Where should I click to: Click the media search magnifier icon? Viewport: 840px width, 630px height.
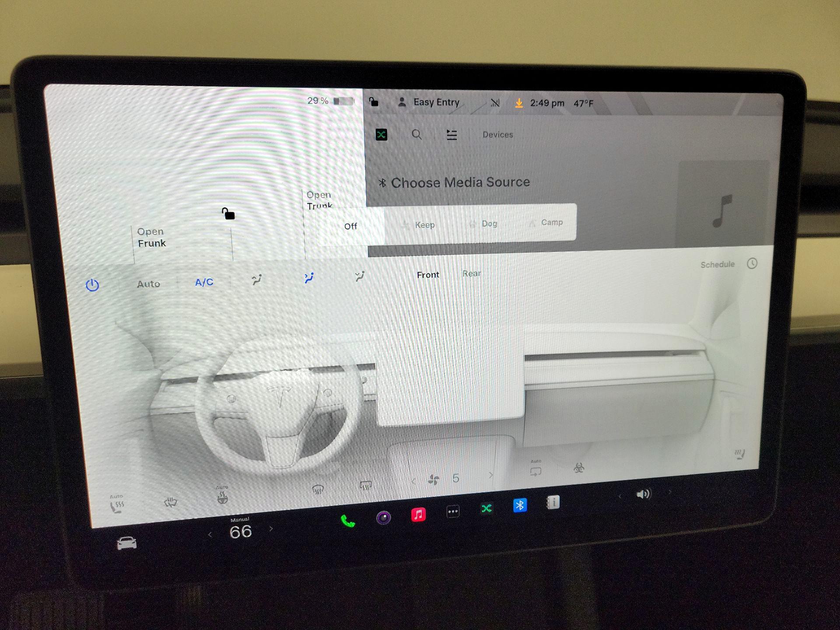tap(416, 135)
